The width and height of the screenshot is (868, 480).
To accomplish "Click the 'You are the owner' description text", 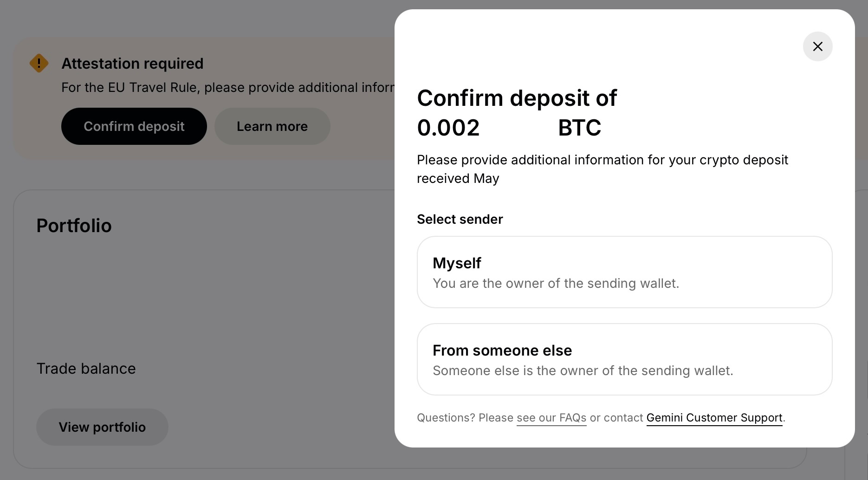I will pos(556,283).
